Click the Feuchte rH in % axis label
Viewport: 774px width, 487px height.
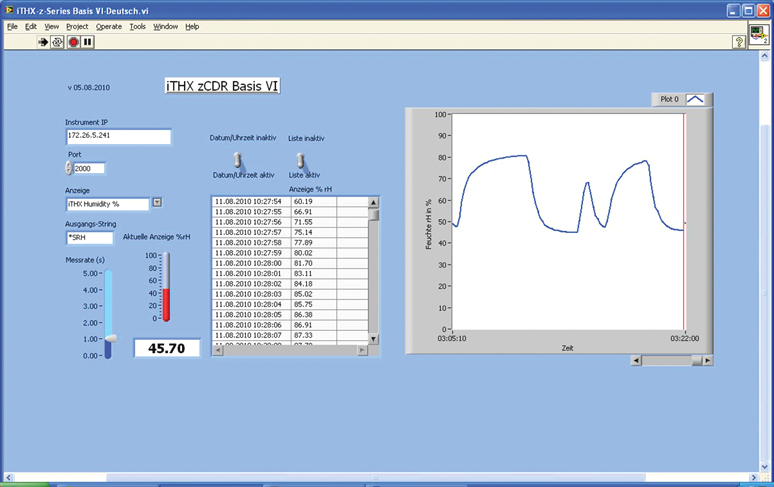click(x=428, y=225)
